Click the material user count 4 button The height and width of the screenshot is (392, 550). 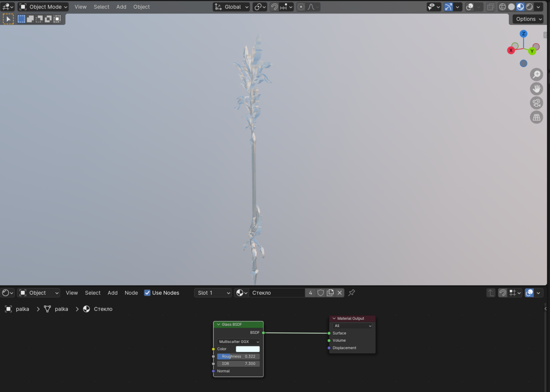[310, 292]
